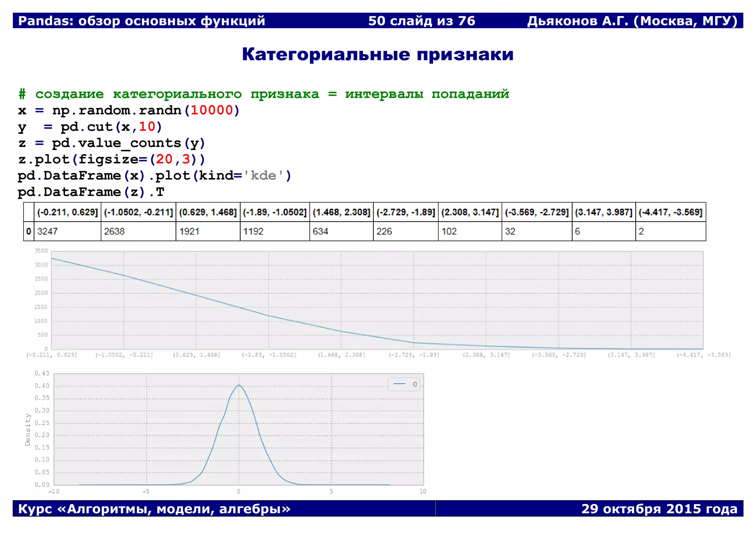
Task: Click table cell value 6
Action: (578, 231)
